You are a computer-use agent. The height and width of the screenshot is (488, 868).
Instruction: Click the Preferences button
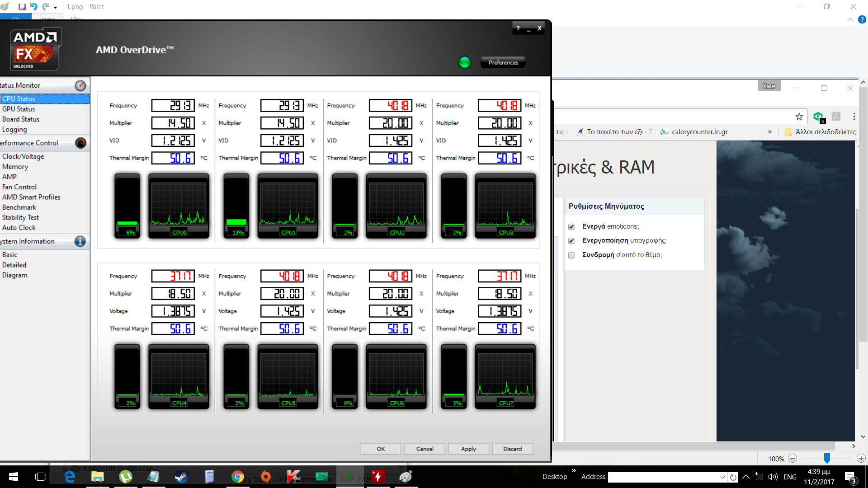tap(503, 62)
